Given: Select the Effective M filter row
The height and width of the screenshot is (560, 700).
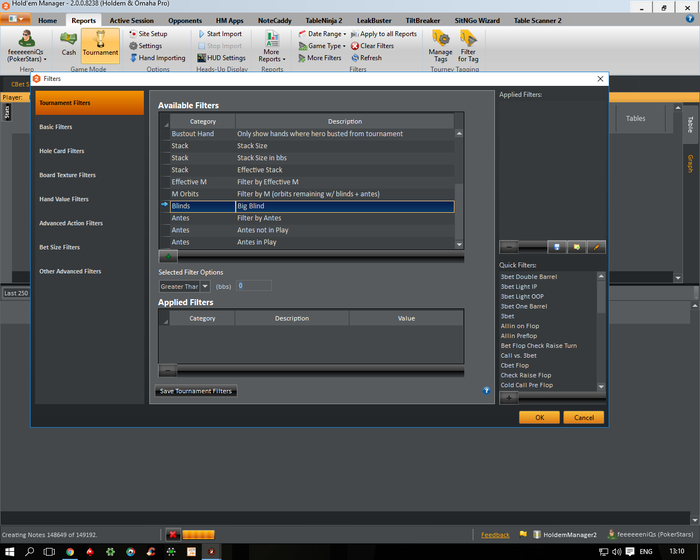Looking at the screenshot, I should coord(312,182).
